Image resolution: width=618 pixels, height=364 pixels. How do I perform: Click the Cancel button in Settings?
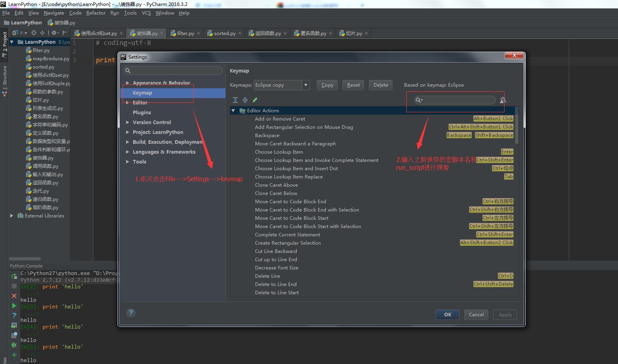pos(476,314)
